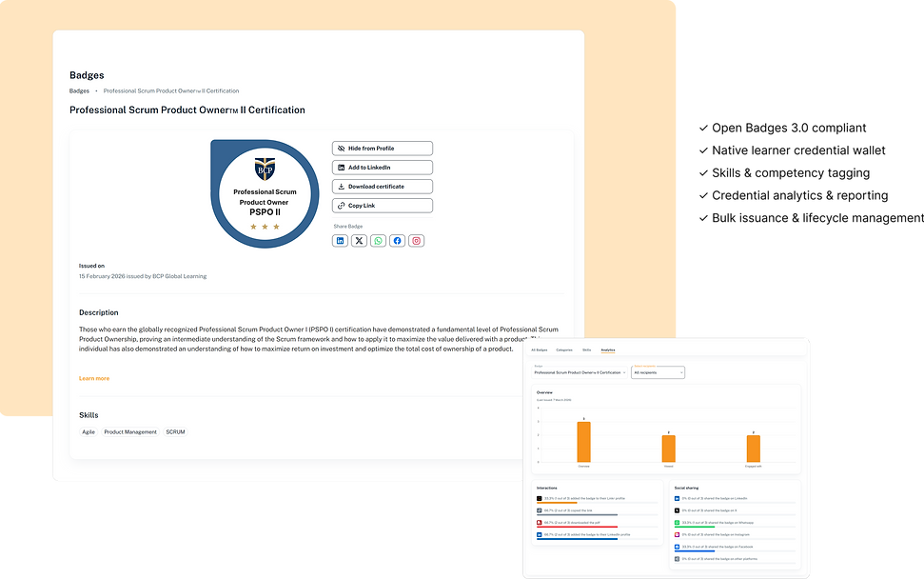
Task: Click other platforms icon in Social sharing
Action: tap(678, 559)
